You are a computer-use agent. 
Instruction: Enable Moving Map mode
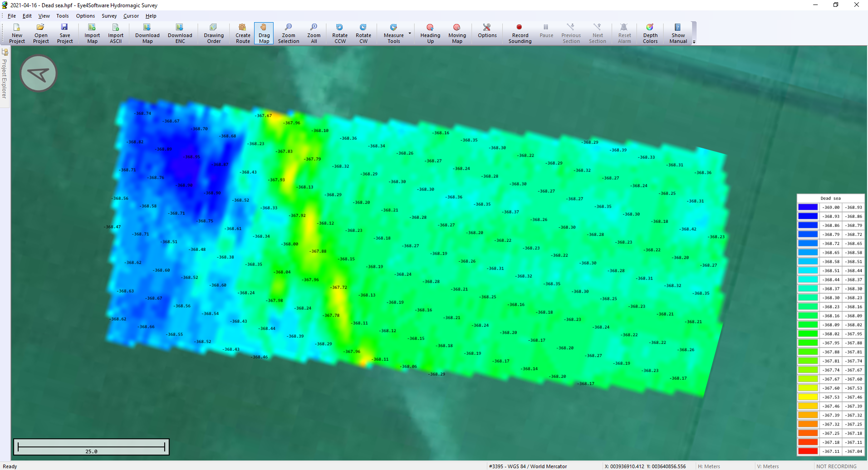pos(456,34)
